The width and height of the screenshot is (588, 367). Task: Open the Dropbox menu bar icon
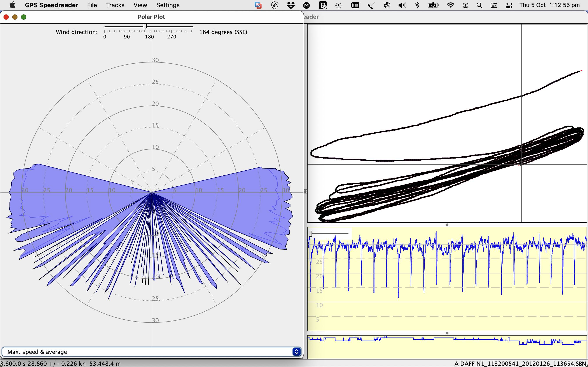[290, 5]
